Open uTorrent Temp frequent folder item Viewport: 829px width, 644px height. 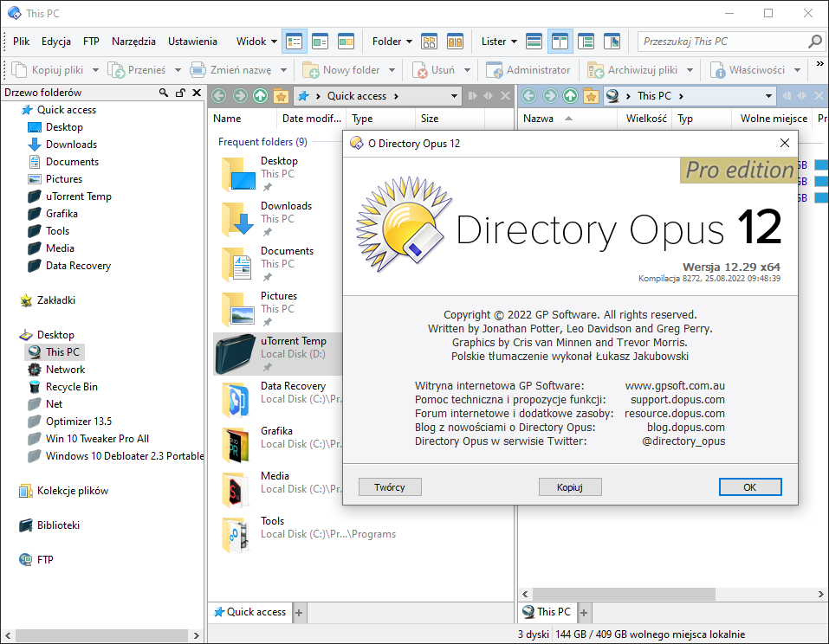278,353
